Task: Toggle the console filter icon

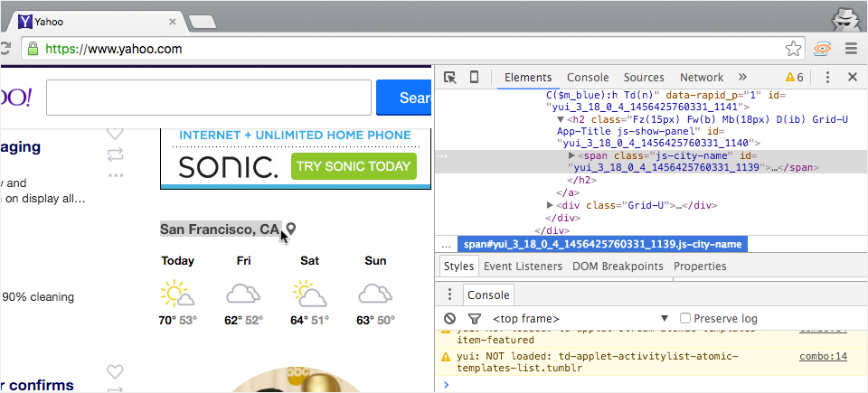Action: pos(474,319)
